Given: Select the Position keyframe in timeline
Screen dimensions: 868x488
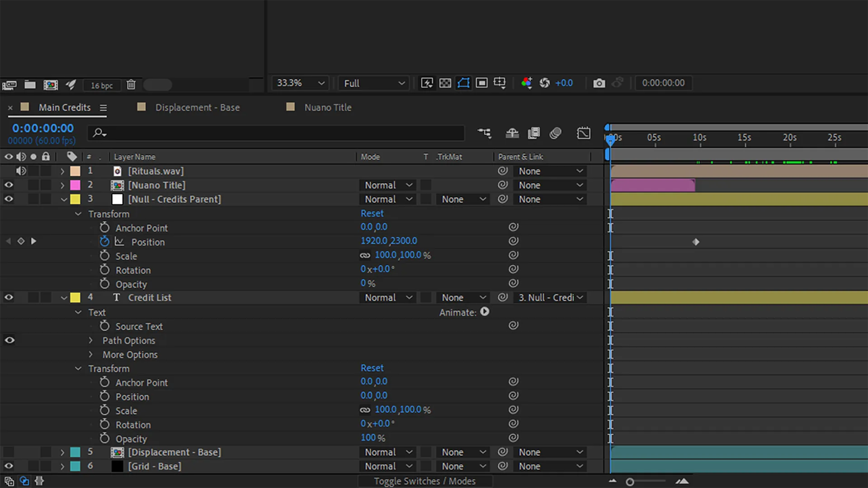Looking at the screenshot, I should 696,242.
